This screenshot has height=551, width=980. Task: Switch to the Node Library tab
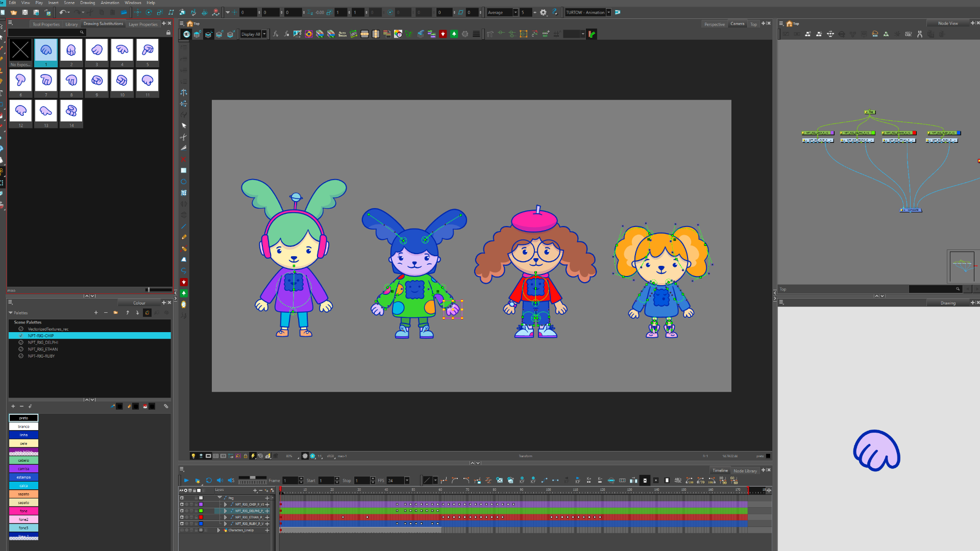[x=745, y=471]
